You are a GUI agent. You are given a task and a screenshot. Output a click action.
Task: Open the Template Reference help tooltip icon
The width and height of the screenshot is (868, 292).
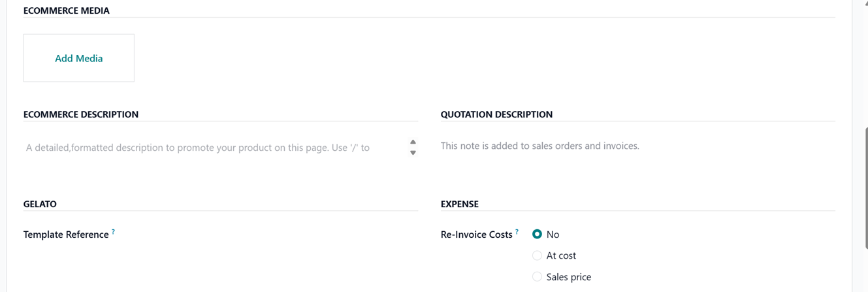pos(113,232)
